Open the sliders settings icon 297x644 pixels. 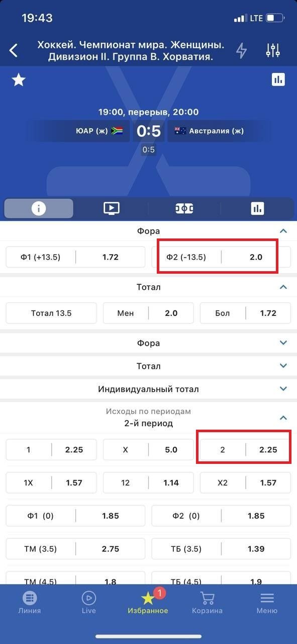coord(272,50)
